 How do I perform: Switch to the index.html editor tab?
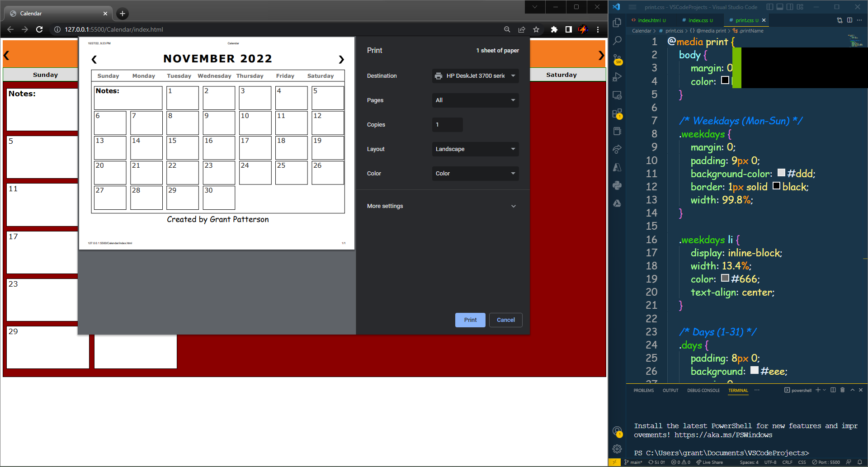coord(649,20)
